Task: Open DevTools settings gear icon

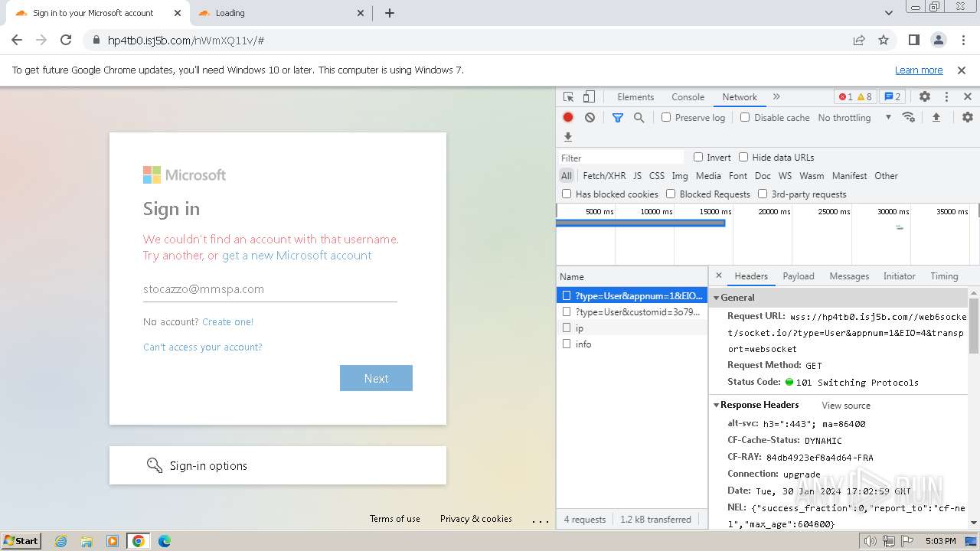Action: (925, 97)
